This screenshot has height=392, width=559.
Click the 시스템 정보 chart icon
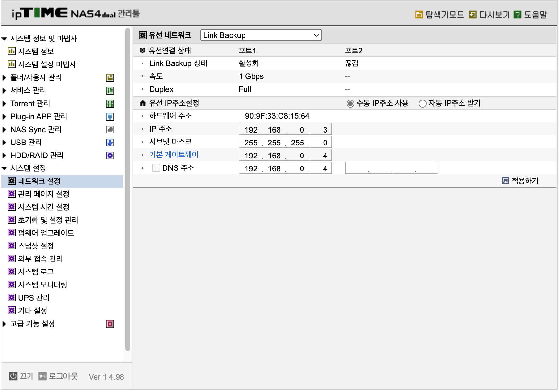coord(12,51)
